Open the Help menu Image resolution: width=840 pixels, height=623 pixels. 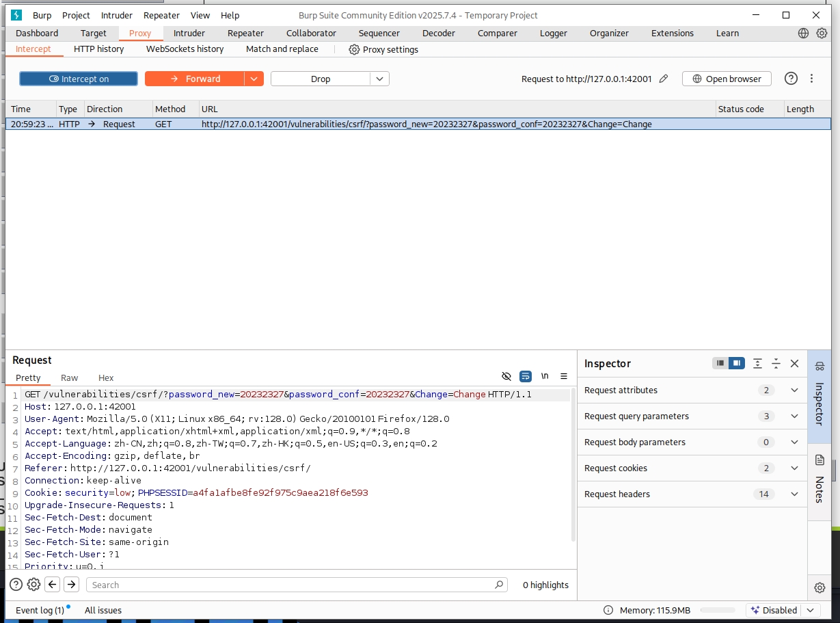coord(230,15)
